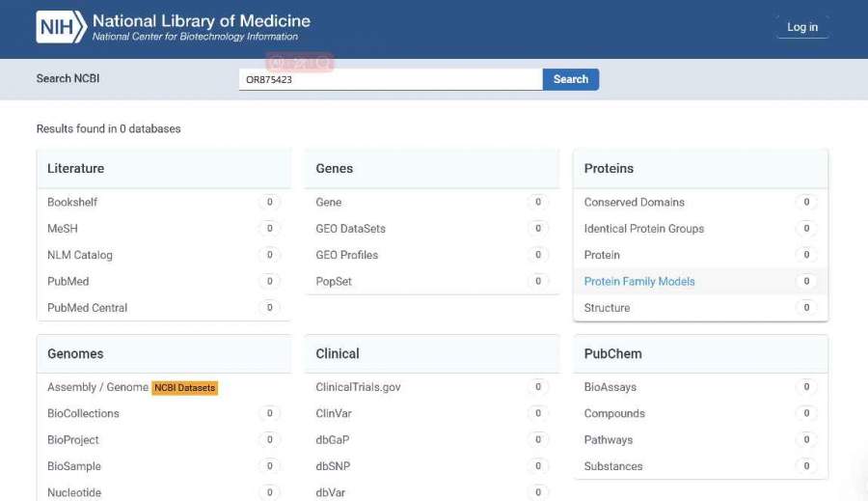868x501 pixels.
Task: Click the ClinVar result count badge
Action: (x=537, y=414)
